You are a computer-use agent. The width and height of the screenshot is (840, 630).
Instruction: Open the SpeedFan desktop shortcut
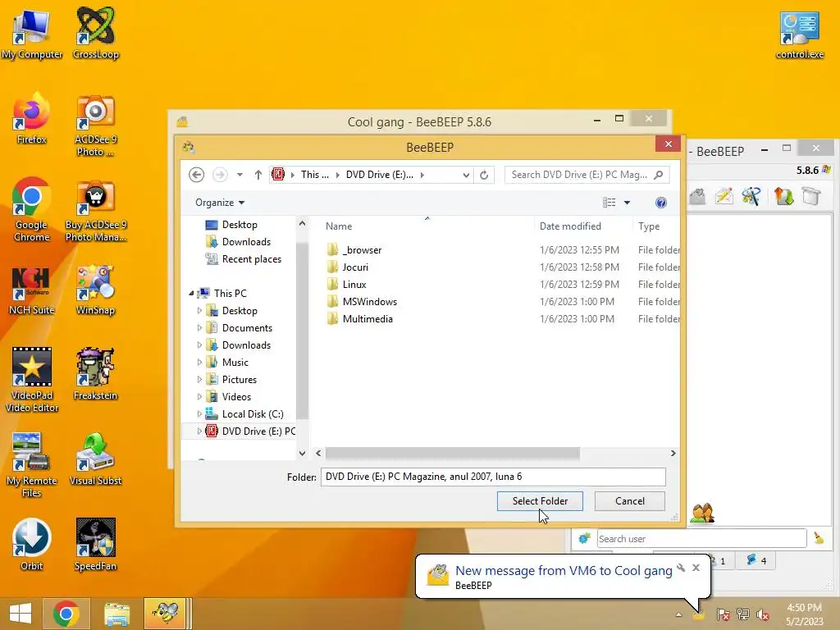(x=95, y=545)
